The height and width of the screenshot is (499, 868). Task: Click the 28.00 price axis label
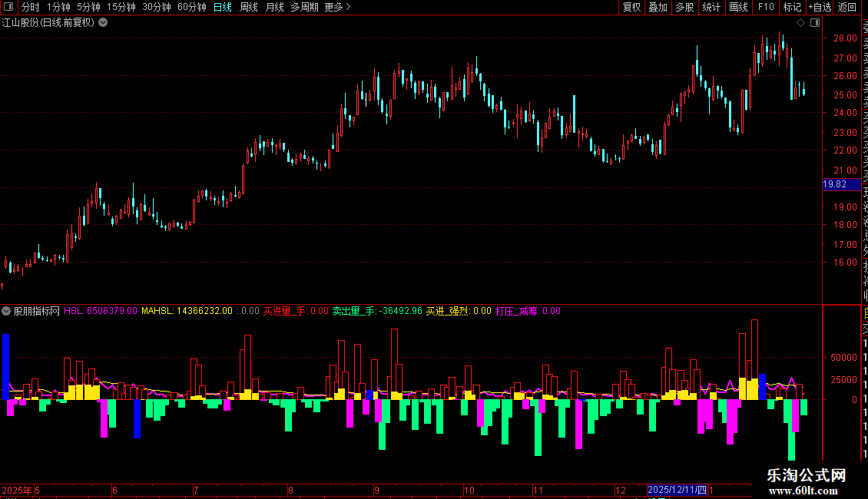pos(845,38)
